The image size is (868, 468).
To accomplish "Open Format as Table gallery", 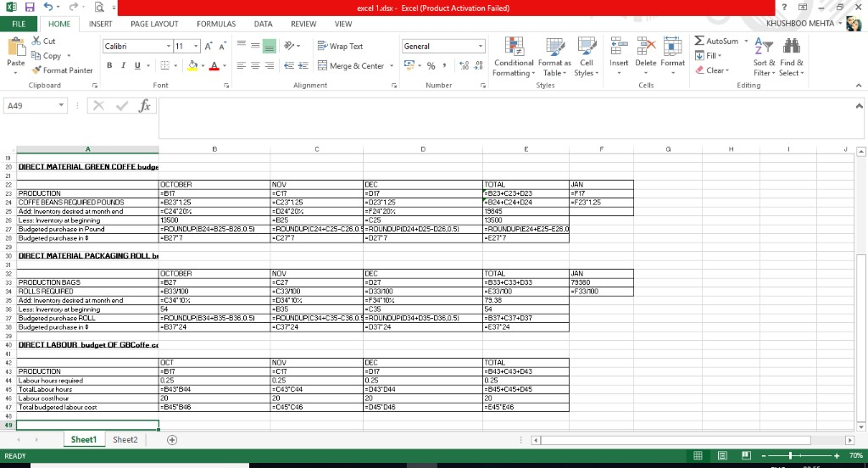I will point(554,57).
